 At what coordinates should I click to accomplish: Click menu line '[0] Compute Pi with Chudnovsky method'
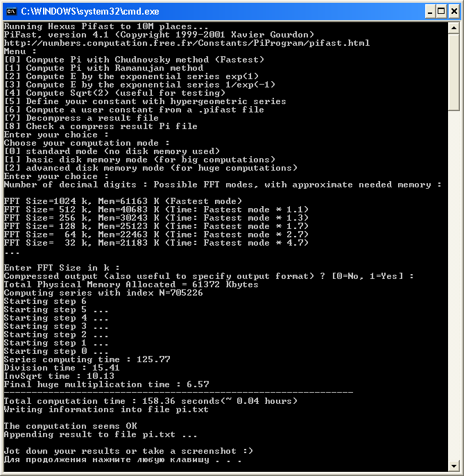pos(134,60)
